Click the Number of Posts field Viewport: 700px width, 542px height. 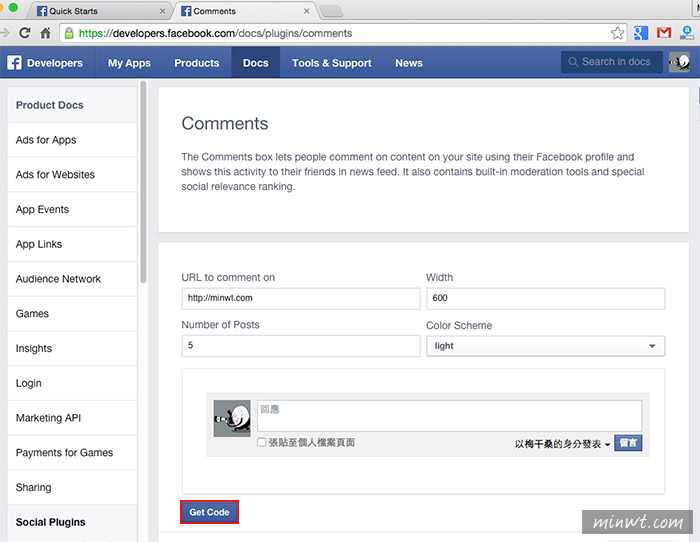pos(301,346)
